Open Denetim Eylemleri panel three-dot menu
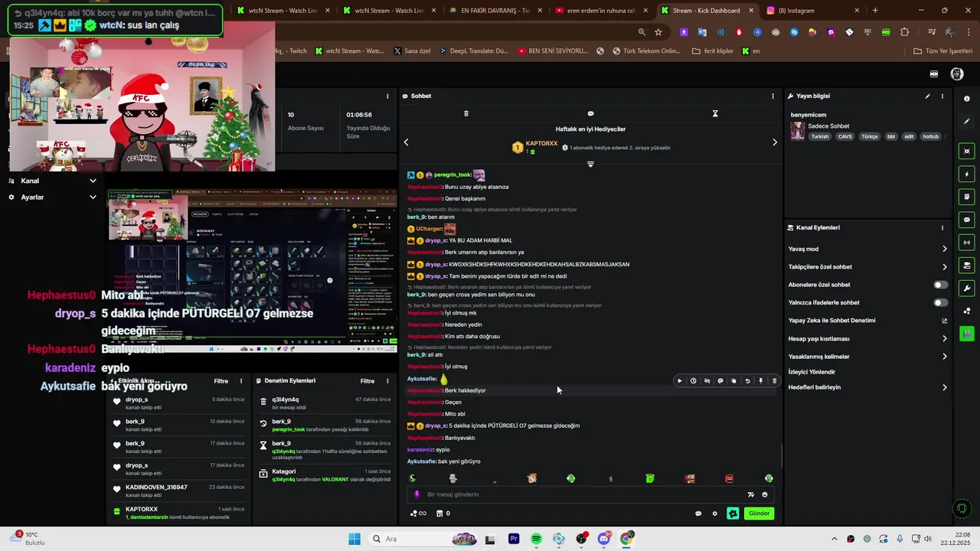Viewport: 980px width, 551px height. [x=387, y=381]
